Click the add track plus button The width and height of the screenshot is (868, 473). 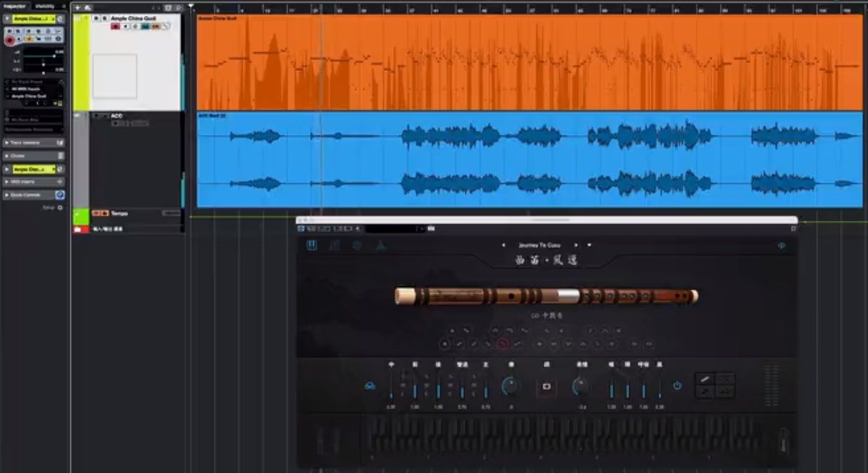tap(78, 7)
